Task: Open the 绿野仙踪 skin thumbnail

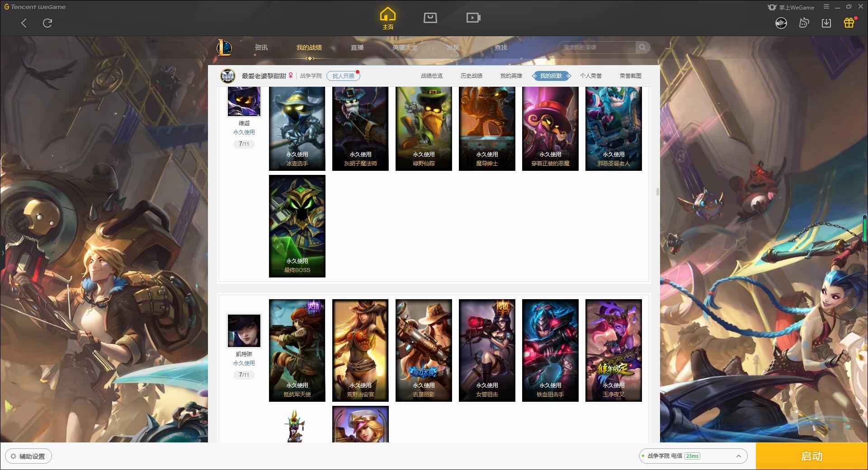Action: click(424, 129)
